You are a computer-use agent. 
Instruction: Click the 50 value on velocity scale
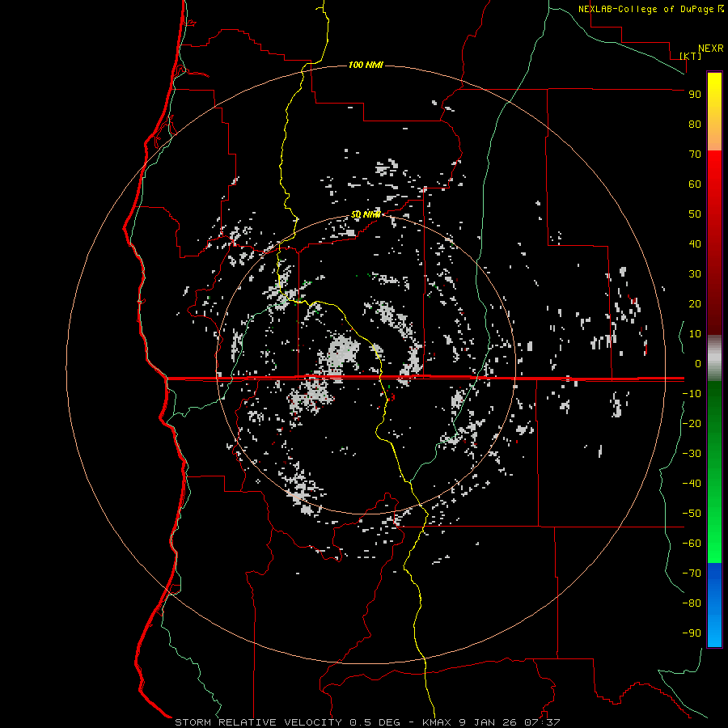(x=695, y=214)
